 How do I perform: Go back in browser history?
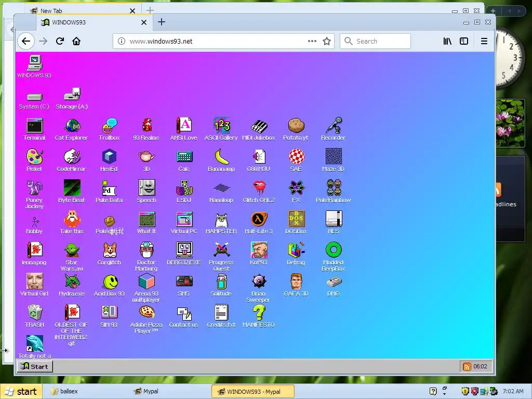tap(26, 42)
